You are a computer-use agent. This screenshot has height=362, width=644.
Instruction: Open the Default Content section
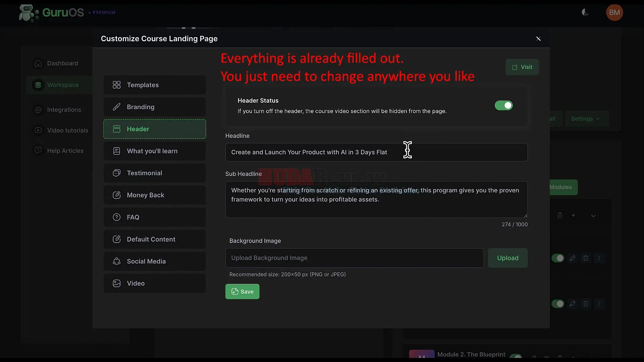tap(155, 239)
